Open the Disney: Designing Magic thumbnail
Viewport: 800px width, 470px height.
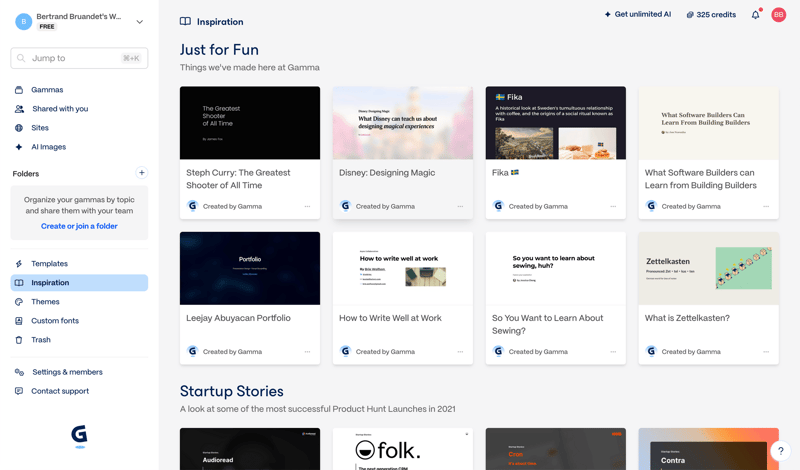tap(403, 123)
